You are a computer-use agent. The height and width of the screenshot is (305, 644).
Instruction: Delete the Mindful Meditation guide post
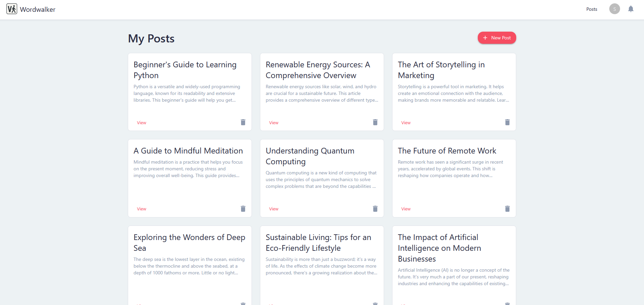[x=243, y=209]
